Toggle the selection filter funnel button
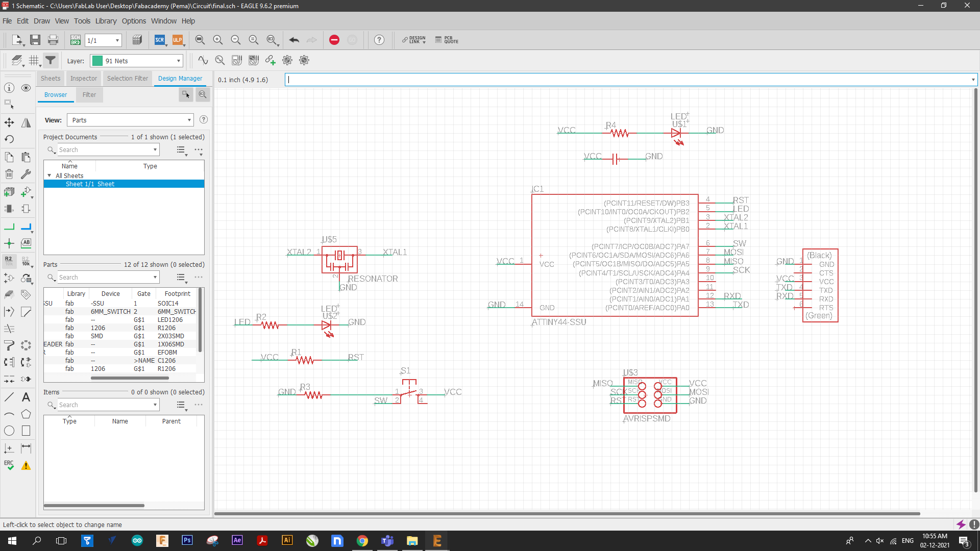980x551 pixels. 51,60
